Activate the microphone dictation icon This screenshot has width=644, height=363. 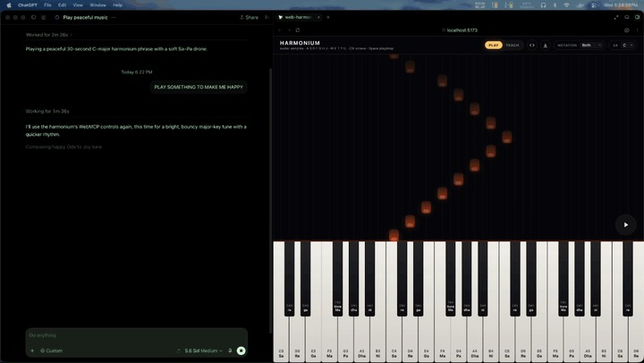(230, 350)
